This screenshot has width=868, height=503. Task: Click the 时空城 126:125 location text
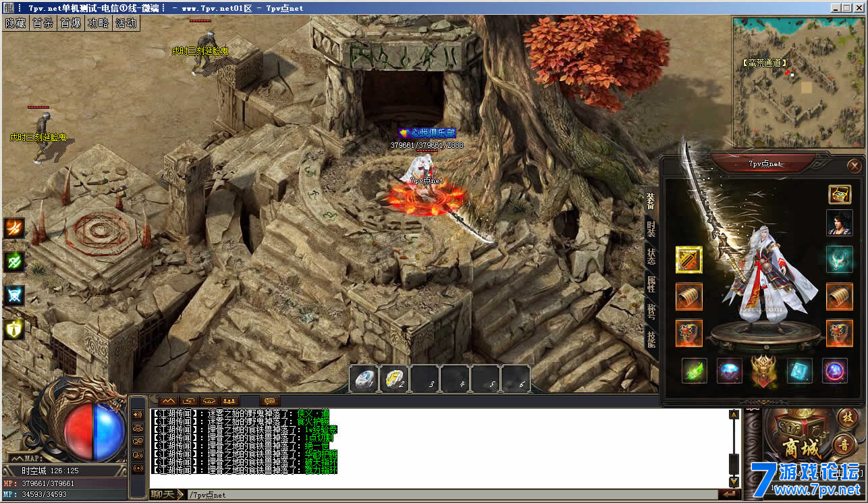50,471
